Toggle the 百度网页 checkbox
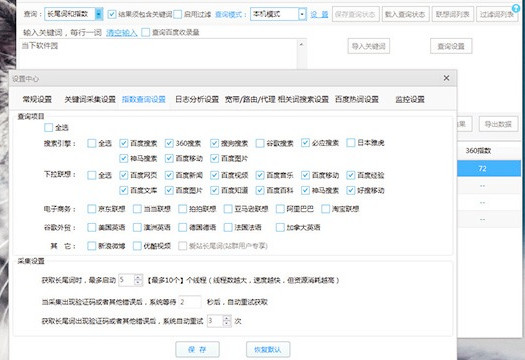The width and height of the screenshot is (525, 360). point(124,175)
